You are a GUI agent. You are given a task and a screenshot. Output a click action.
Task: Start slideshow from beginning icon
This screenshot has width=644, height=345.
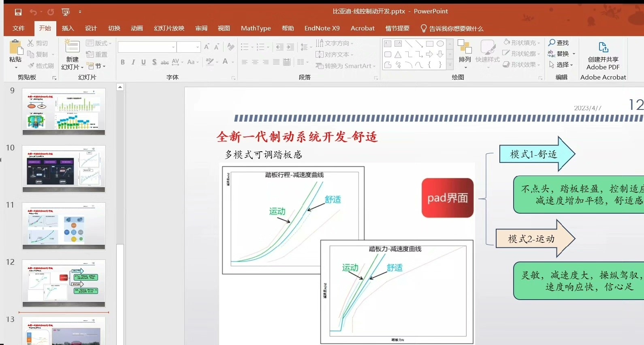tap(66, 12)
